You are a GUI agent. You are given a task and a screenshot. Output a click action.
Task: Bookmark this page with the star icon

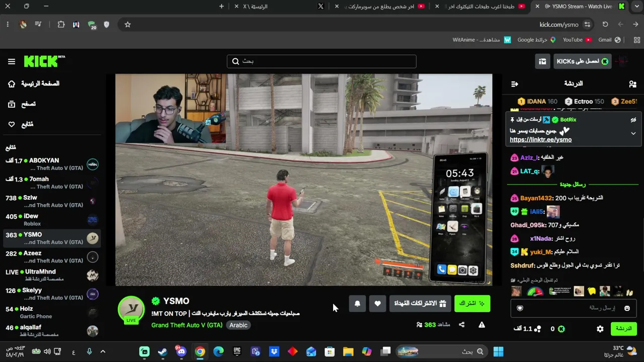tap(128, 25)
